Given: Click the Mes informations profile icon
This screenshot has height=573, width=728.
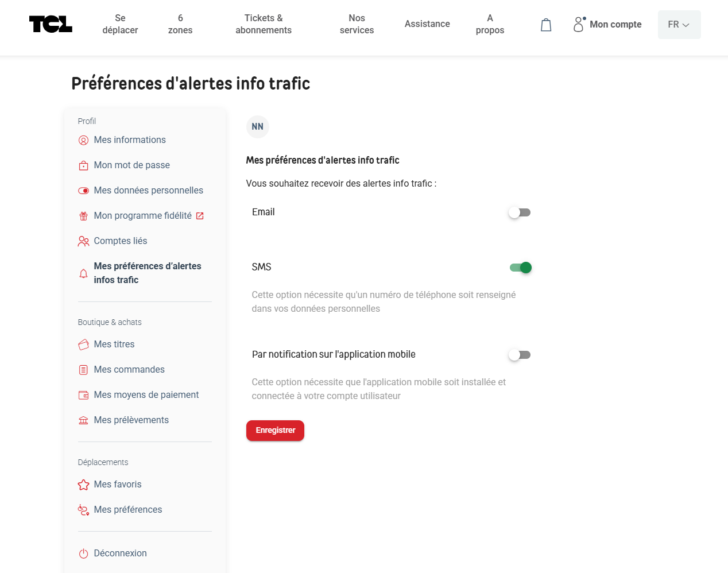Looking at the screenshot, I should 83,140.
